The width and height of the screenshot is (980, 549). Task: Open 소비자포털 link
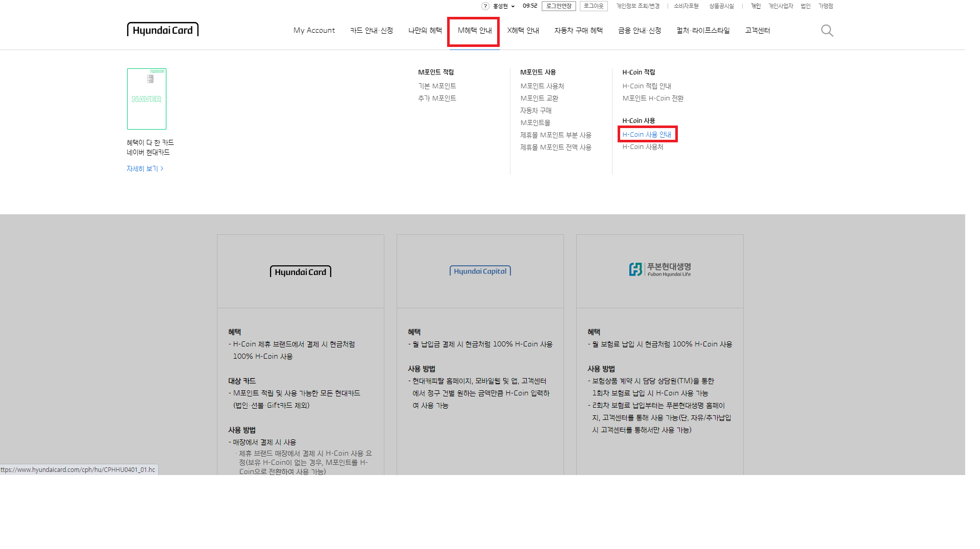(x=686, y=6)
